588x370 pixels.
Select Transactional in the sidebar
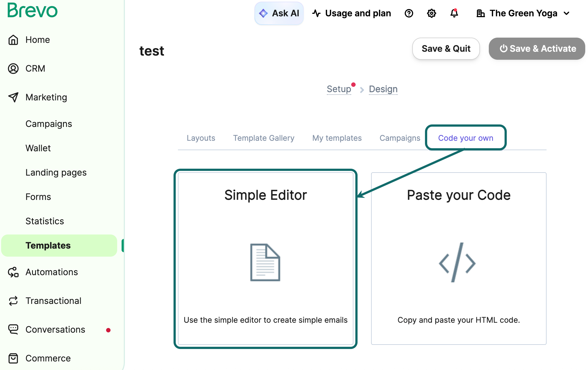point(54,301)
